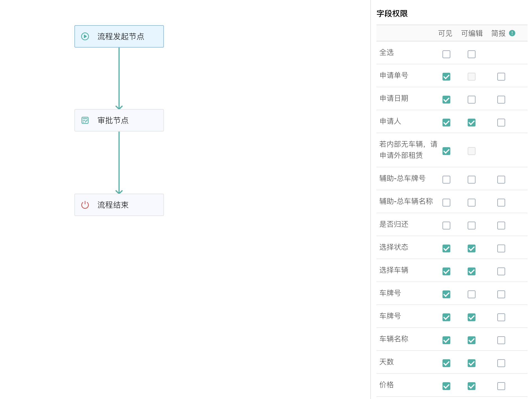Image resolution: width=532 pixels, height=399 pixels.
Task: Check 简报 for 车辆名称
Action: point(501,340)
